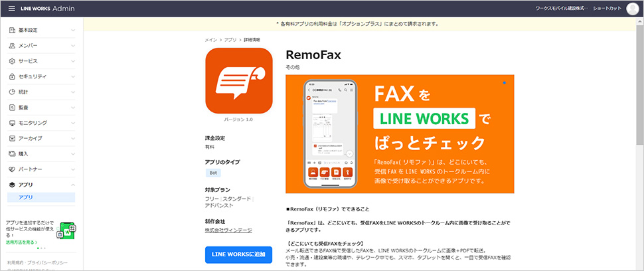Click the Bot app type tag
This screenshot has height=271, width=644.
click(x=213, y=173)
